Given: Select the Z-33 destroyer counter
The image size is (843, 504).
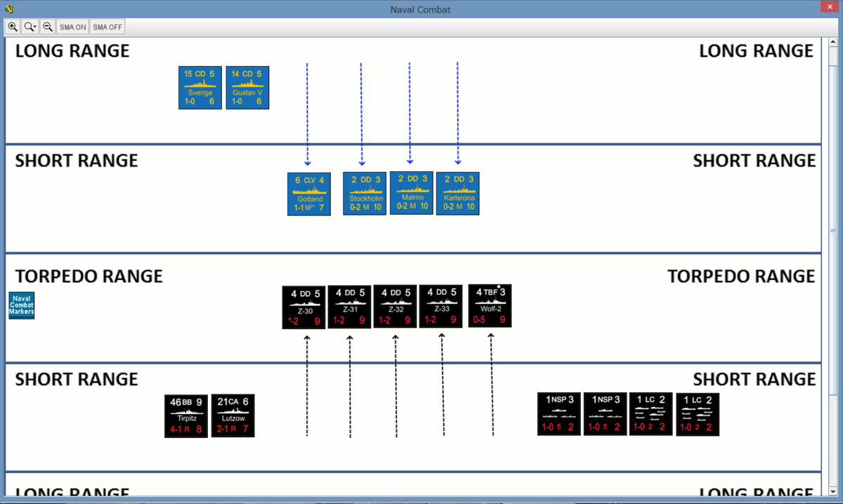Looking at the screenshot, I should pyautogui.click(x=441, y=306).
